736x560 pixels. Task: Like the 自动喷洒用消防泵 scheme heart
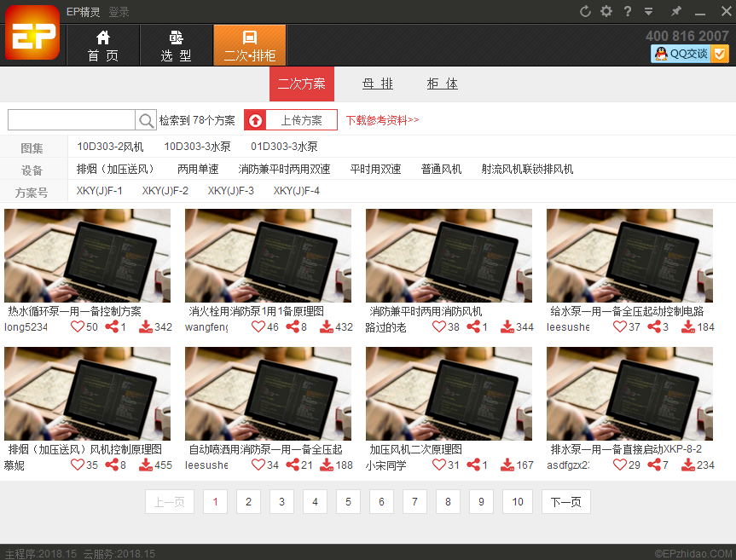pyautogui.click(x=258, y=465)
